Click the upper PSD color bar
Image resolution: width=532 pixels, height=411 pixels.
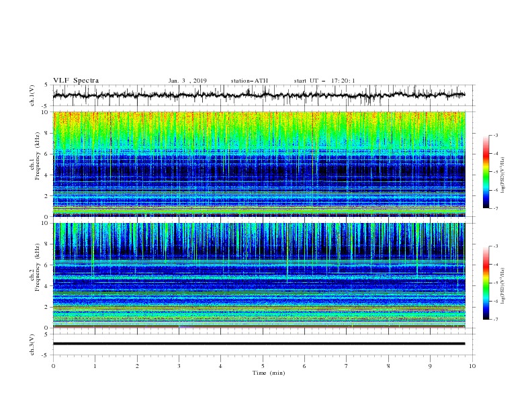(x=486, y=172)
